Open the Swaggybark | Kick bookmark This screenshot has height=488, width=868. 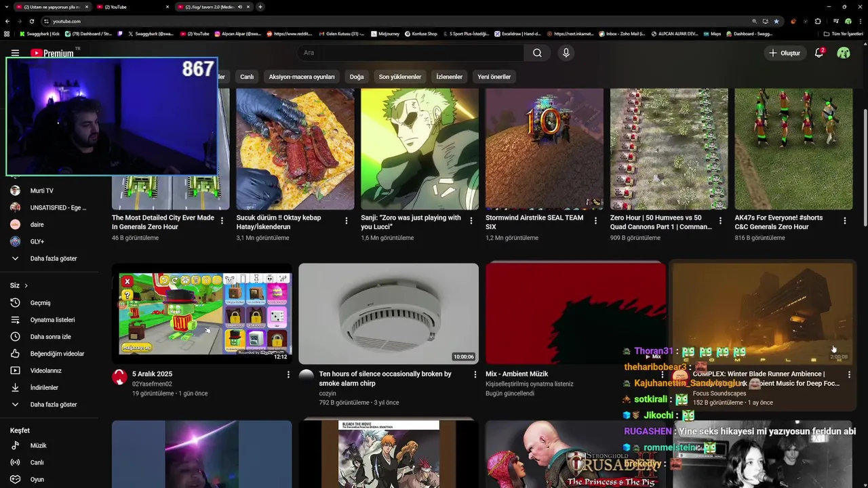39,34
